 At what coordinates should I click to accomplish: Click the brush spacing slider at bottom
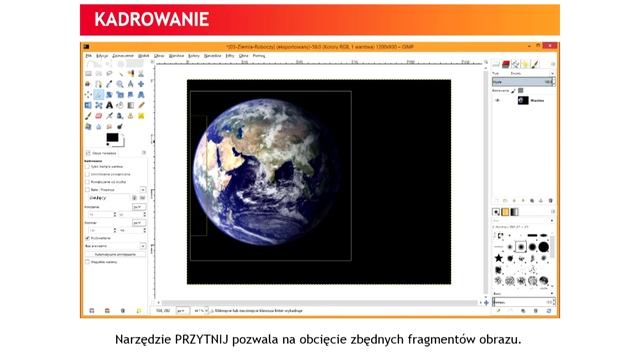coord(523,302)
